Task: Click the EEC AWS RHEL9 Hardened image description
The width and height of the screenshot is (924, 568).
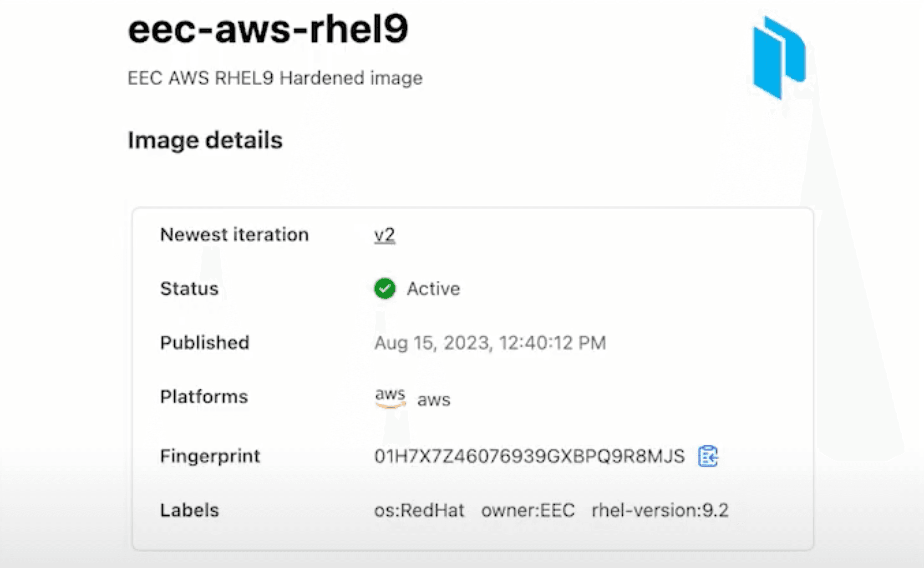Action: pos(275,78)
